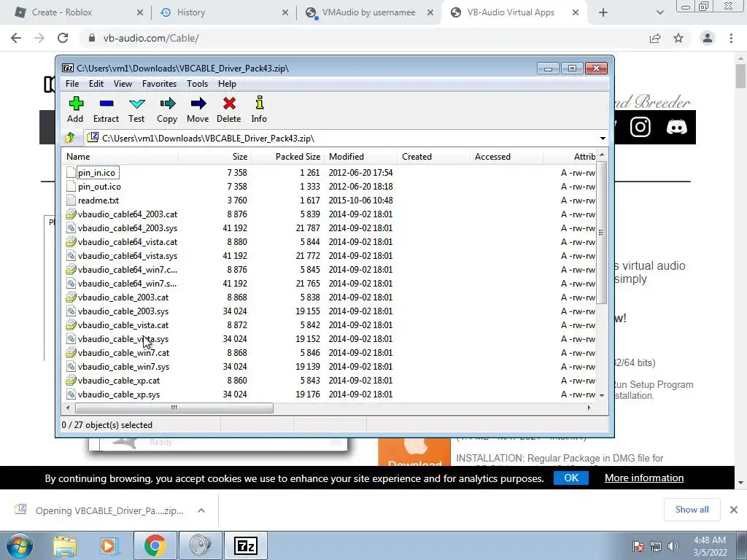Sort by the Modified column header

(360, 157)
